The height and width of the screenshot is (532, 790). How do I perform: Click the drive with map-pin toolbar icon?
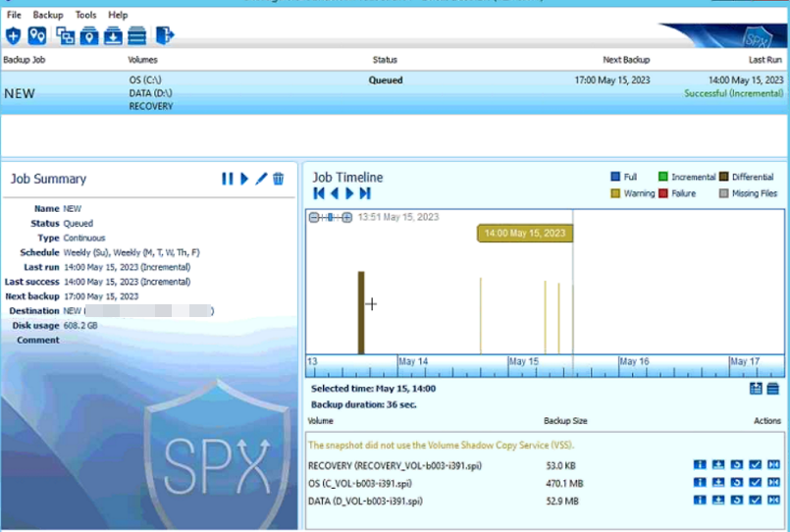tap(89, 35)
